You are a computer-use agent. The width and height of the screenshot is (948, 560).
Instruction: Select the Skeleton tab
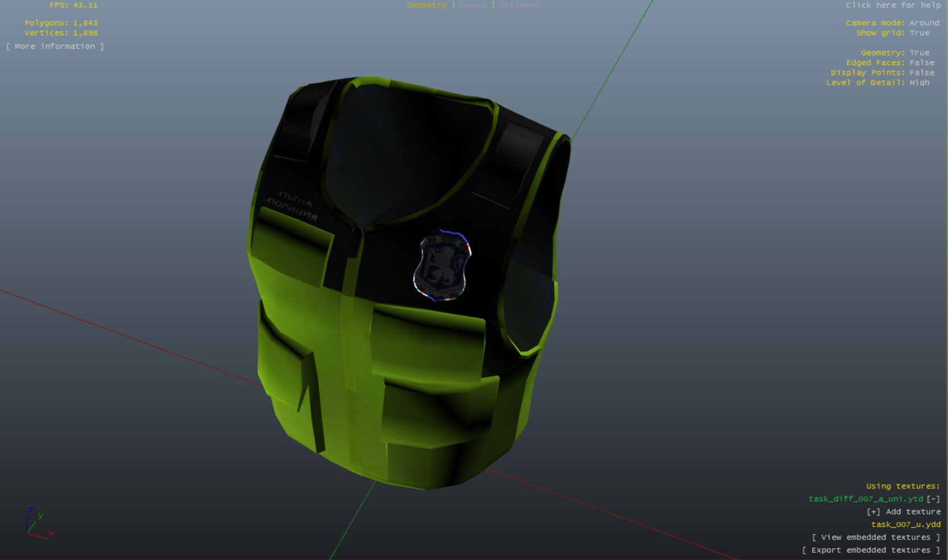point(519,5)
